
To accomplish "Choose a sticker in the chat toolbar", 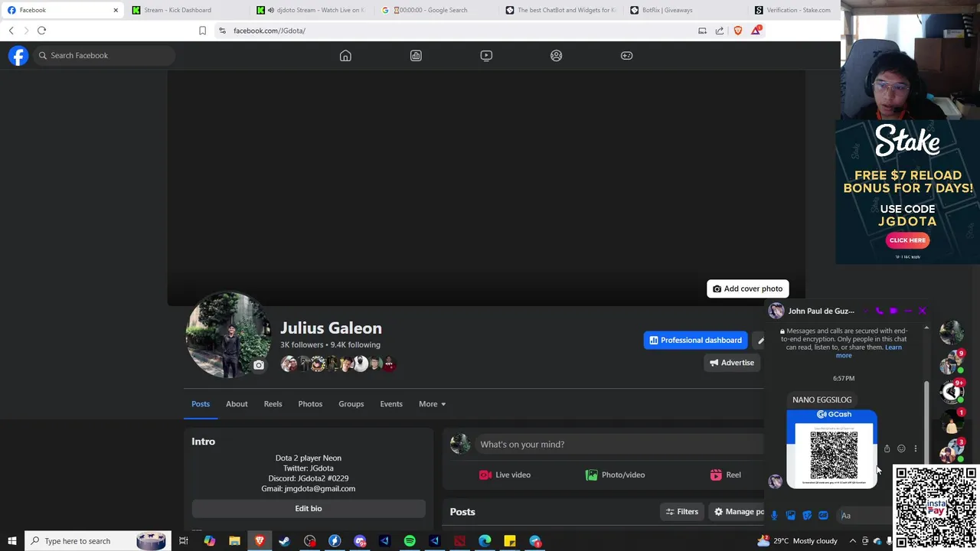I will [x=807, y=516].
